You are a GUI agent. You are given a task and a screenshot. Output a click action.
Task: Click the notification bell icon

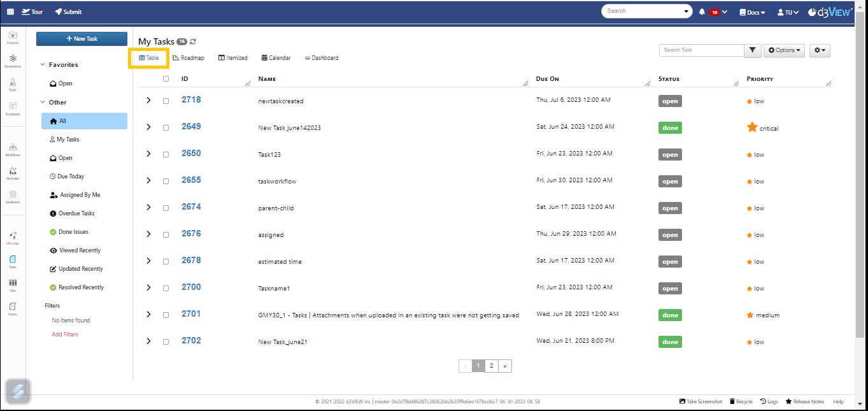tap(702, 11)
